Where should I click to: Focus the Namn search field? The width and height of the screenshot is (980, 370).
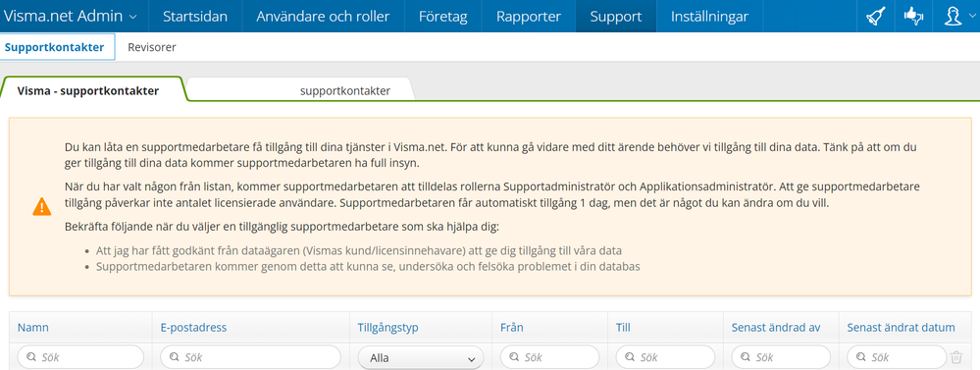(80, 357)
